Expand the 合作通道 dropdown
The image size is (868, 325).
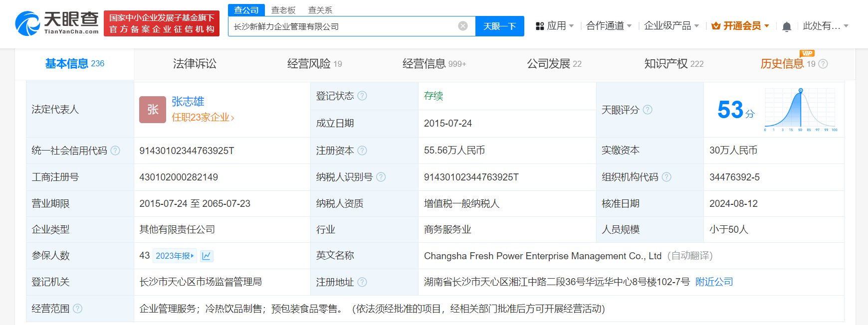[609, 26]
